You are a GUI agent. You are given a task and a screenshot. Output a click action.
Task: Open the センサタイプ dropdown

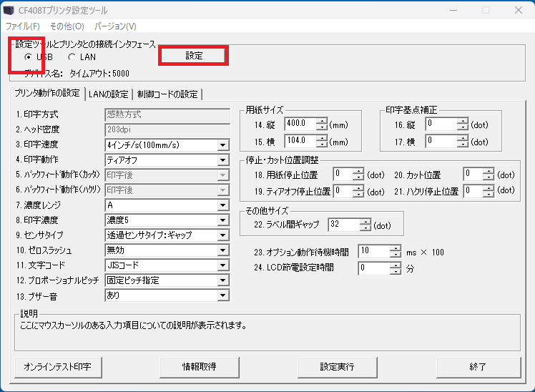167,235
